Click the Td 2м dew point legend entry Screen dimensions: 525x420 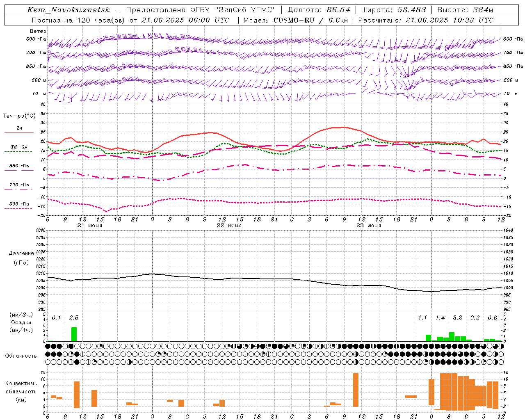[x=19, y=147]
